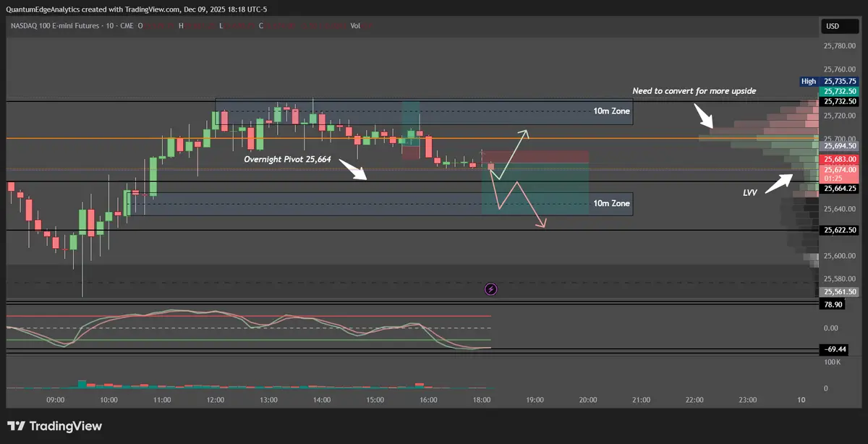Click the 25,694.50 price label
The width and height of the screenshot is (868, 444).
tap(839, 146)
